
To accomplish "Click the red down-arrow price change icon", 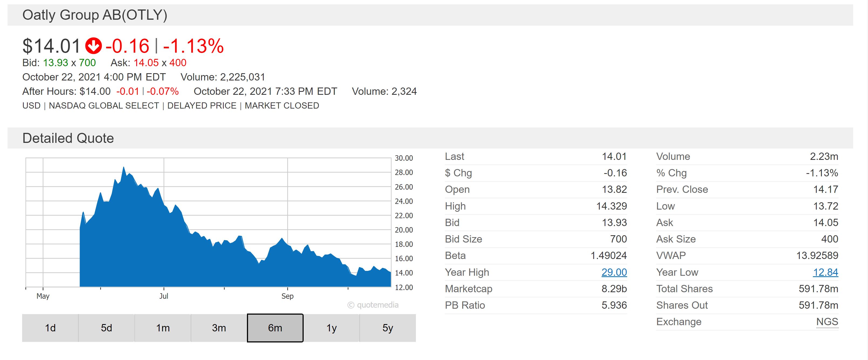I will pos(93,46).
